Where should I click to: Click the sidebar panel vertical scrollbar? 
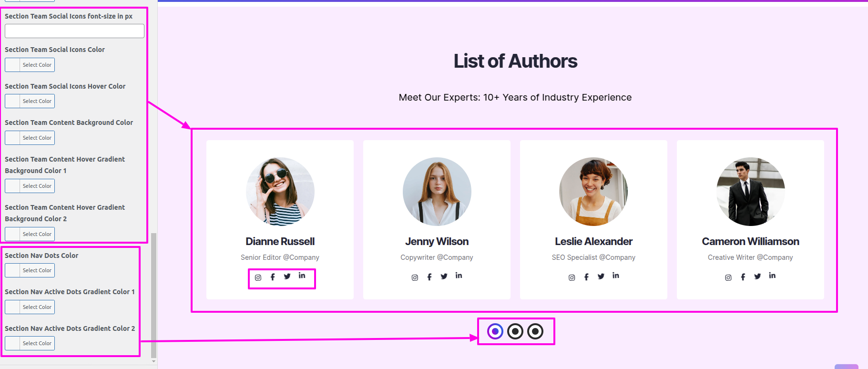[x=153, y=295]
